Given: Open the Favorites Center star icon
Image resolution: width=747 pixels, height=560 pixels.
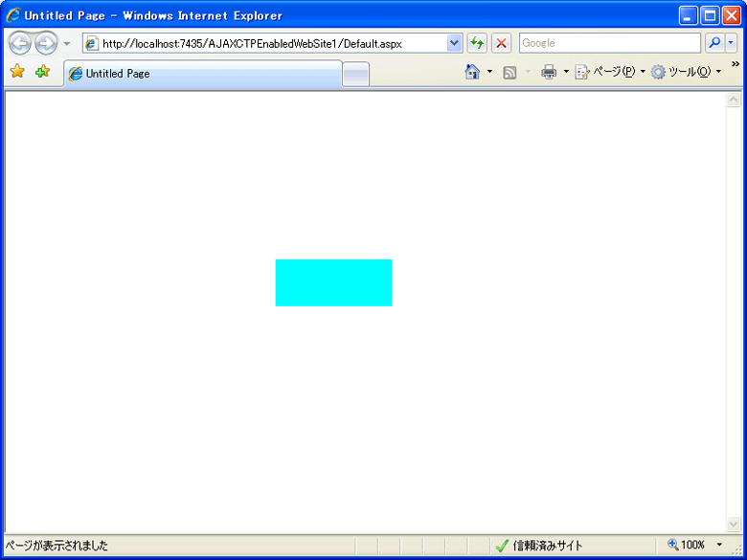Looking at the screenshot, I should (17, 72).
